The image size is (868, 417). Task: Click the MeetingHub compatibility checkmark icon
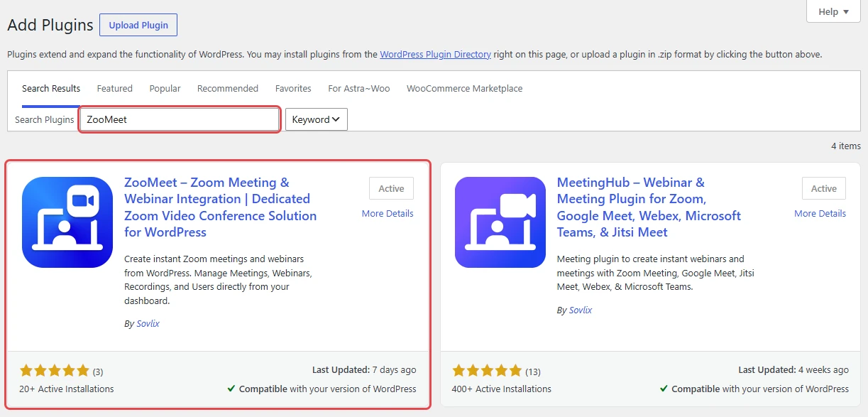pos(664,389)
